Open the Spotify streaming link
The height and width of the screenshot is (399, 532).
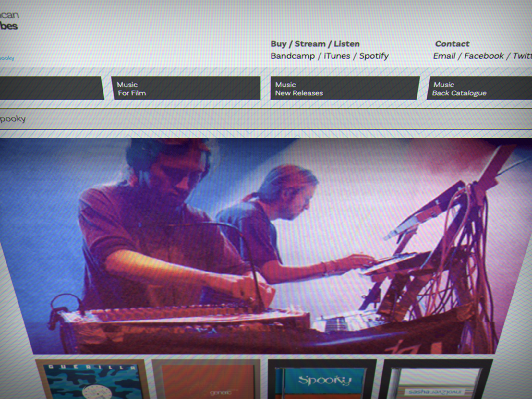374,56
